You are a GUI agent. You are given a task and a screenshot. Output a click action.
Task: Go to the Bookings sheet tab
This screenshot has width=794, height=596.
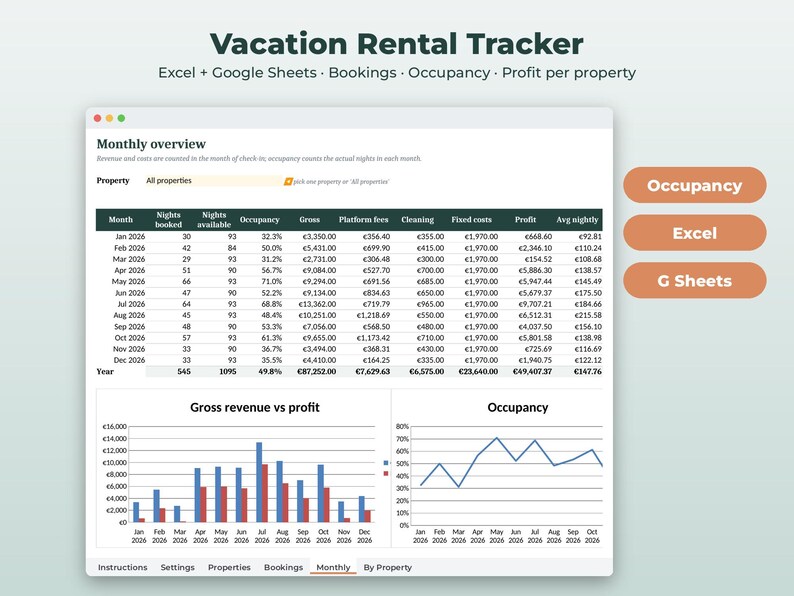(283, 567)
